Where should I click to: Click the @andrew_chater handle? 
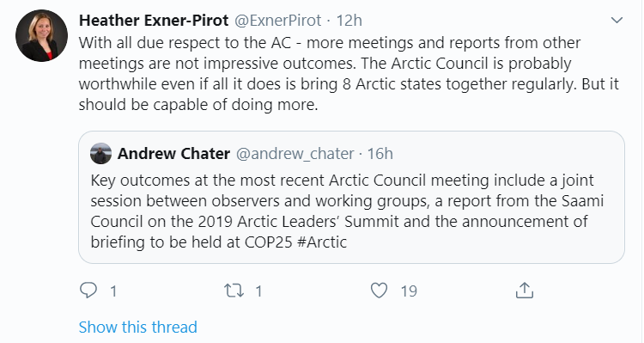(x=295, y=153)
